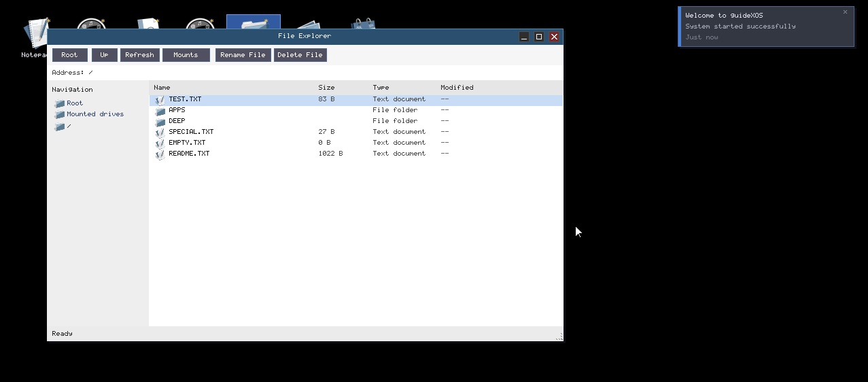Click the 27 B size value
Screen dimensions: 868x382
point(326,132)
